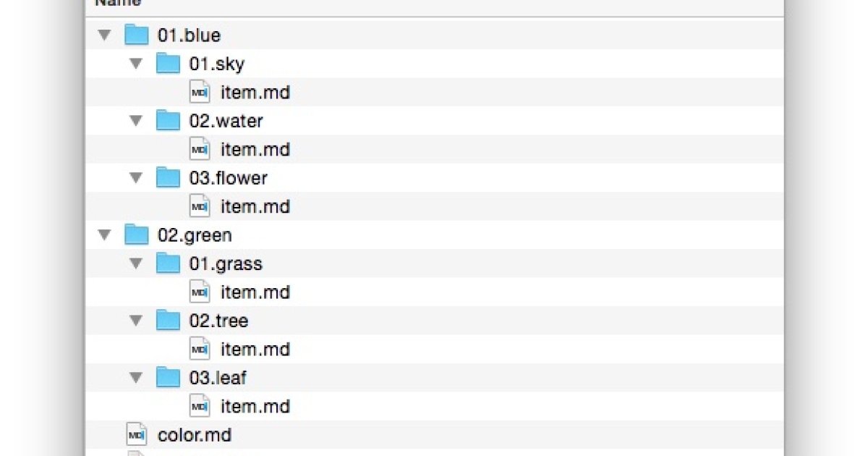
Task: Collapse the 01.grass subfolder
Action: point(136,263)
